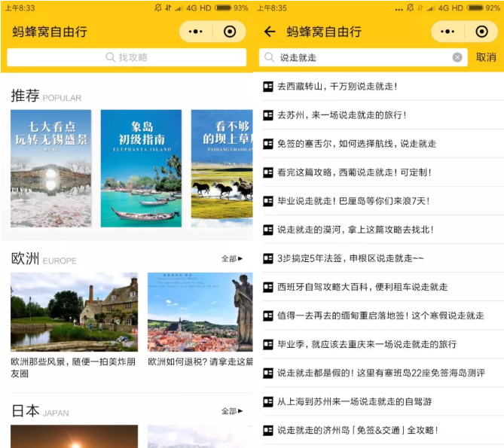This screenshot has height=448, width=504.
Task: Tap the 92% battery indicator in the status bar
Action: 484,8
